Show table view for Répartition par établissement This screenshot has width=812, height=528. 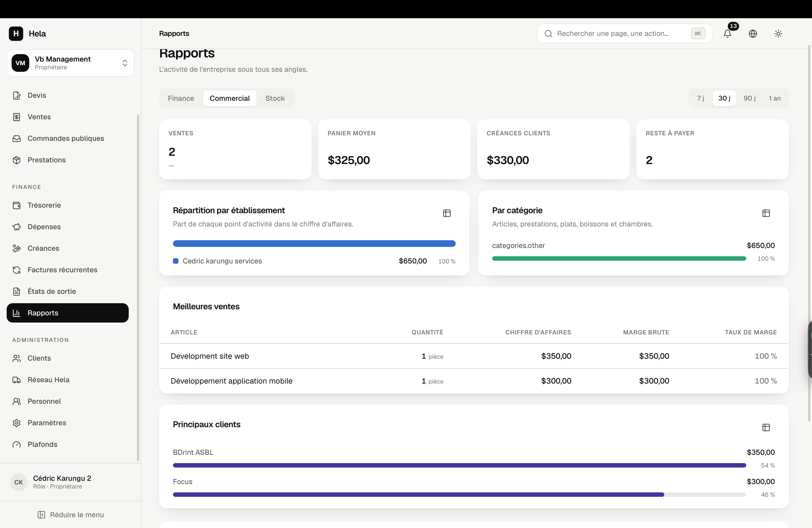(x=447, y=213)
